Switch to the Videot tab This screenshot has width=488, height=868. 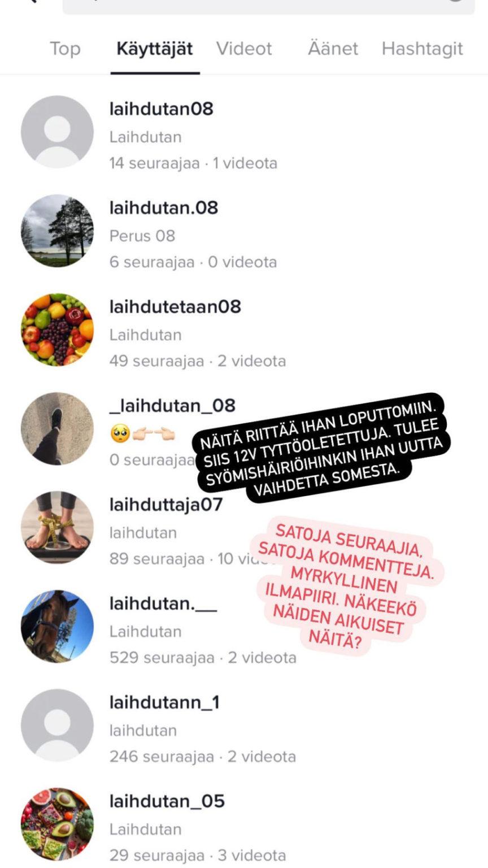(244, 49)
